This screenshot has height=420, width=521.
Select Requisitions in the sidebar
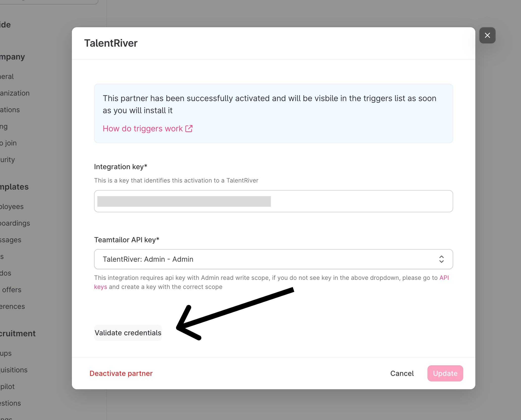click(x=14, y=370)
